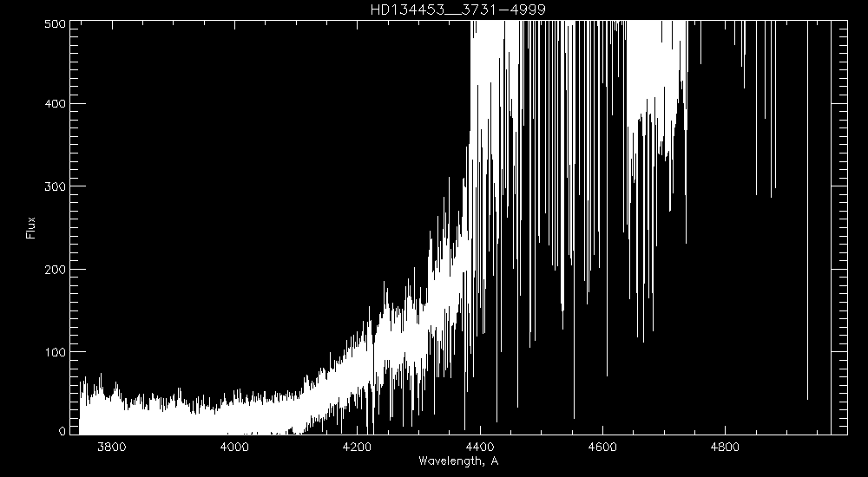This screenshot has height=477, width=868.
Task: Select the 3800 wavelength tick label
Action: tap(111, 448)
